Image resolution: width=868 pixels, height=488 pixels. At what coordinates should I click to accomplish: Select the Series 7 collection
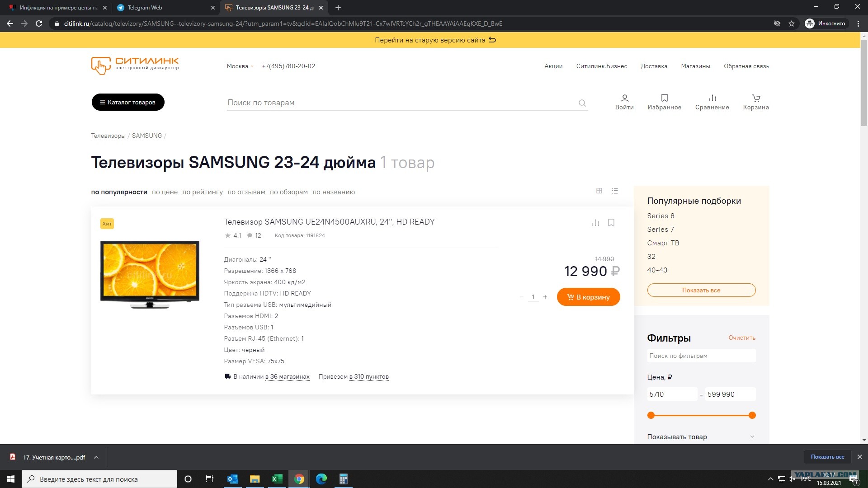pyautogui.click(x=660, y=230)
